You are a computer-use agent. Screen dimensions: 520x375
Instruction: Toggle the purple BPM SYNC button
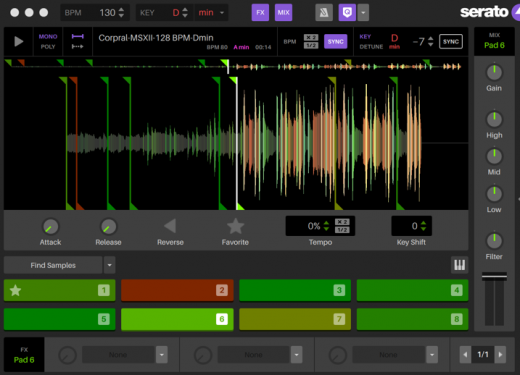(335, 42)
